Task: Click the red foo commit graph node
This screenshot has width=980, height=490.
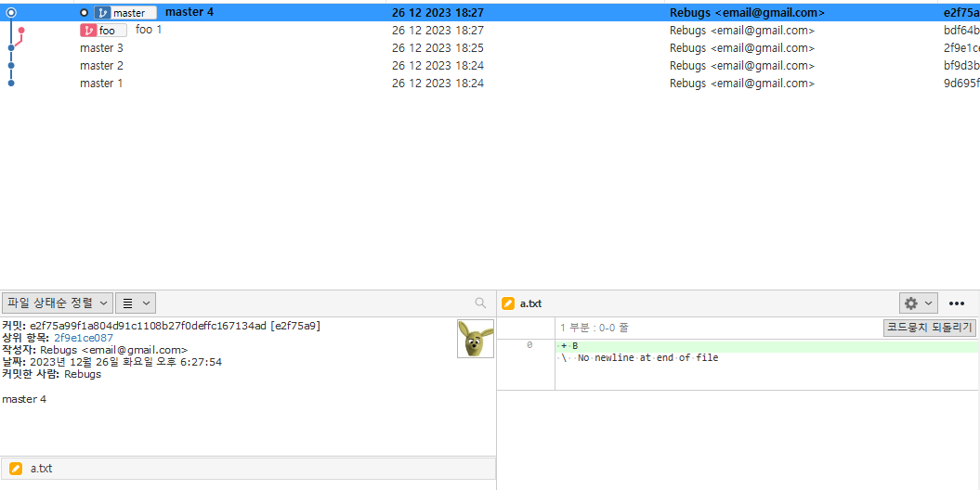Action: tap(22, 30)
